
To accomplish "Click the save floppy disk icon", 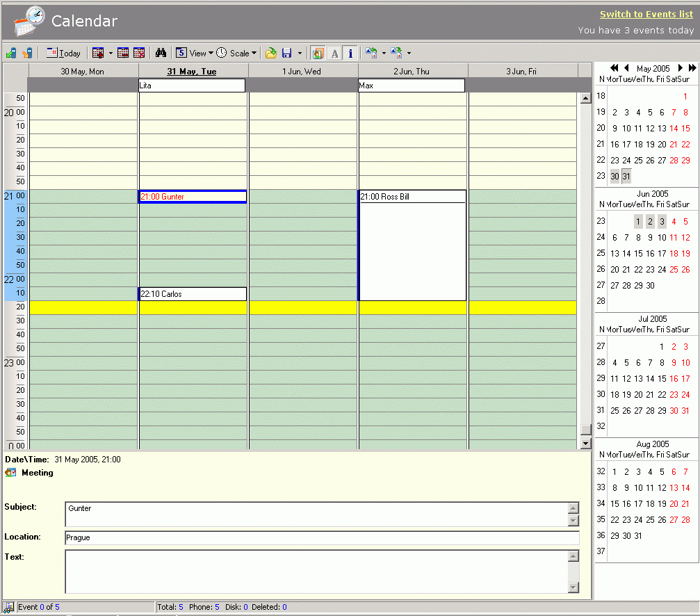I will point(286,53).
